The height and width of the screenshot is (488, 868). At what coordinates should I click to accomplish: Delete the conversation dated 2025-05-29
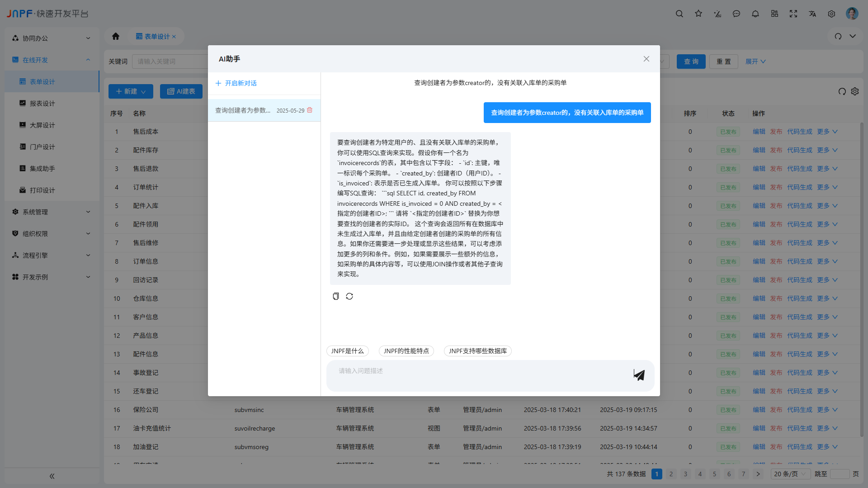[310, 110]
